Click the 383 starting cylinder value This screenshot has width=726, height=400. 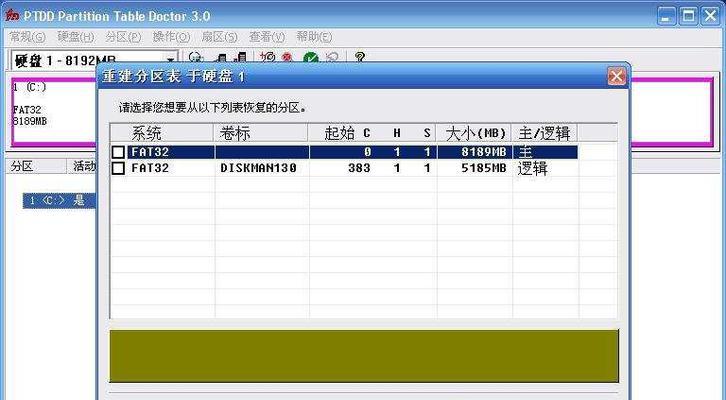(359, 168)
